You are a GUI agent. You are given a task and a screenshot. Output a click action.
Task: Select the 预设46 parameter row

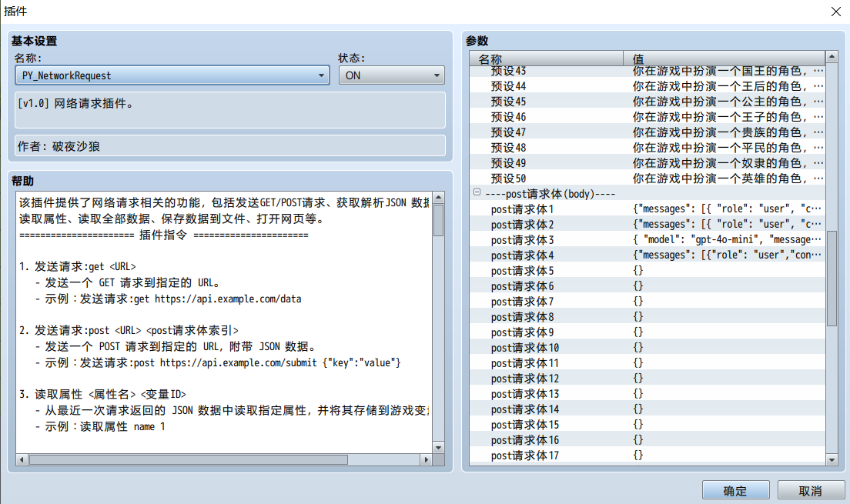[x=648, y=116]
